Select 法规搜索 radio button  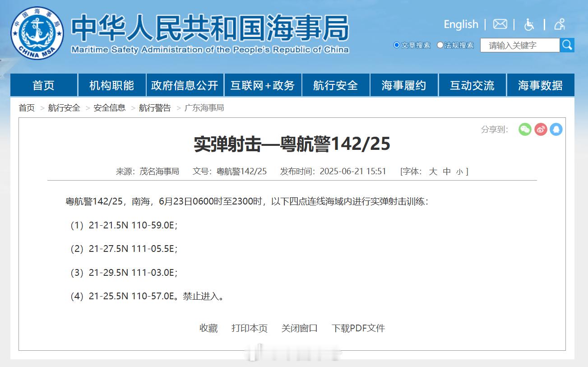click(440, 45)
